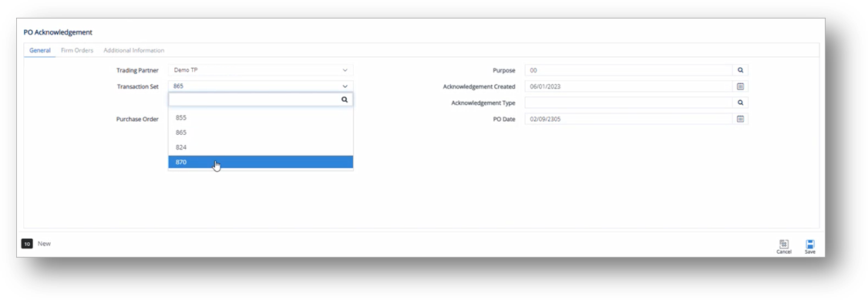Open the Acknowledgement Created calendar icon
This screenshot has width=868, height=300.
coord(740,86)
